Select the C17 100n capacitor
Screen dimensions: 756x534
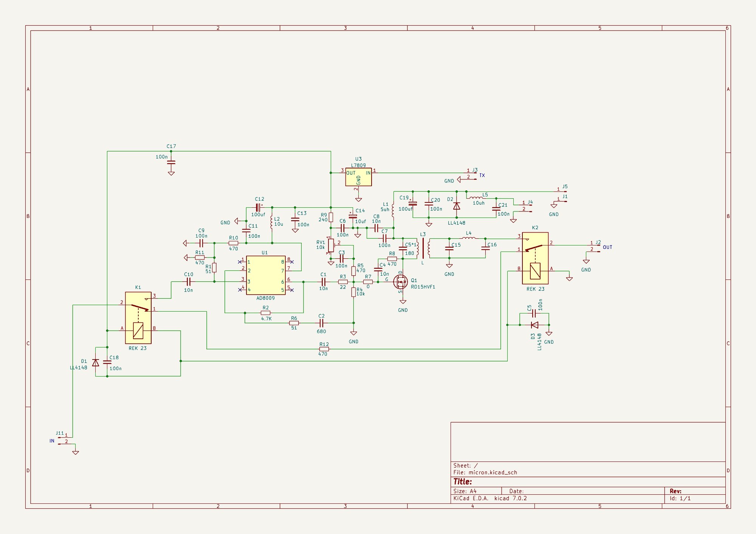pyautogui.click(x=171, y=162)
